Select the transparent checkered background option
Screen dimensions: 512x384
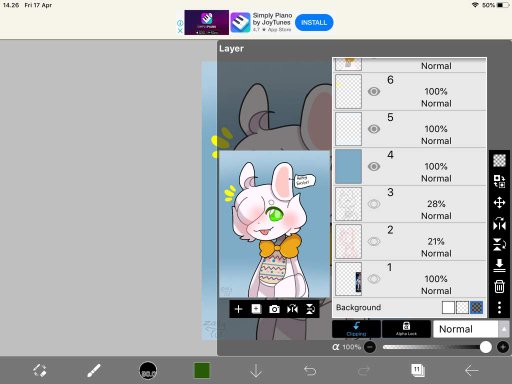pyautogui.click(x=462, y=307)
